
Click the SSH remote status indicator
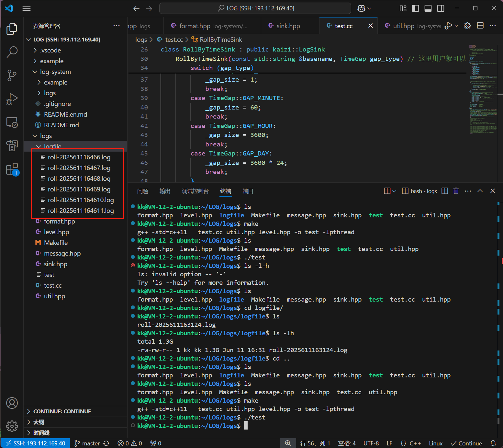(35, 443)
